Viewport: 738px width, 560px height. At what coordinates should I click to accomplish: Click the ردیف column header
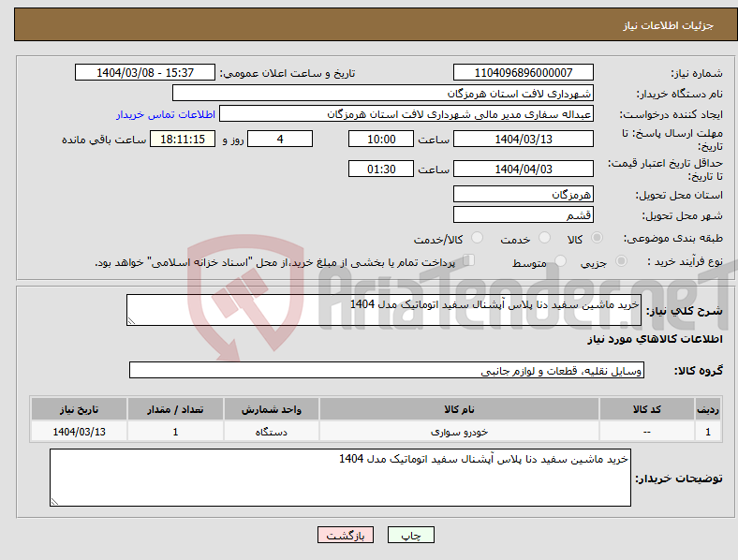coord(708,409)
